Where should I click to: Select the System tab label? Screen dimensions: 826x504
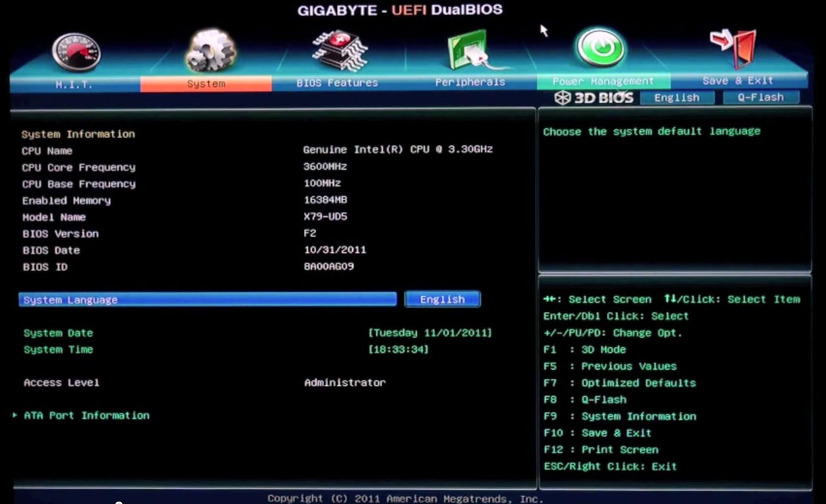[206, 84]
